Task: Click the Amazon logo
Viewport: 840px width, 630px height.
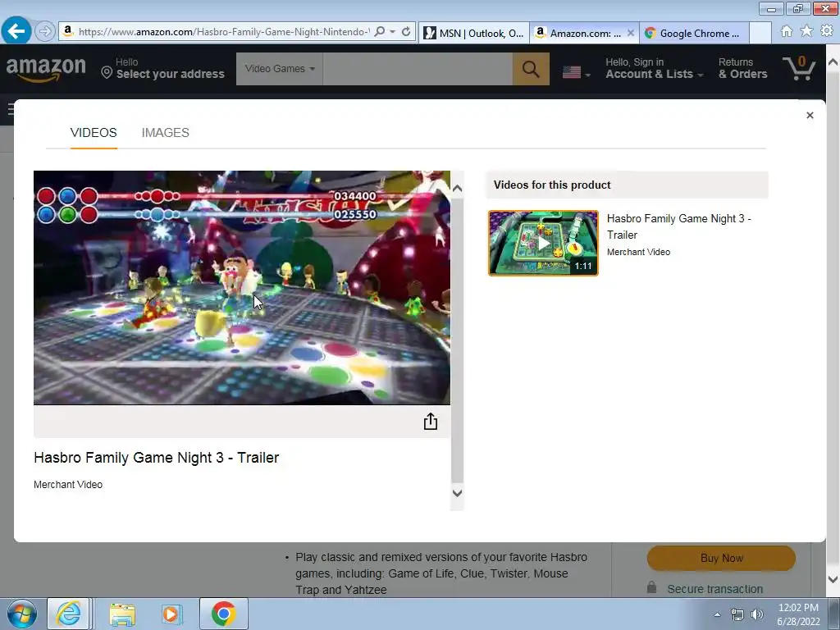Action: point(46,69)
